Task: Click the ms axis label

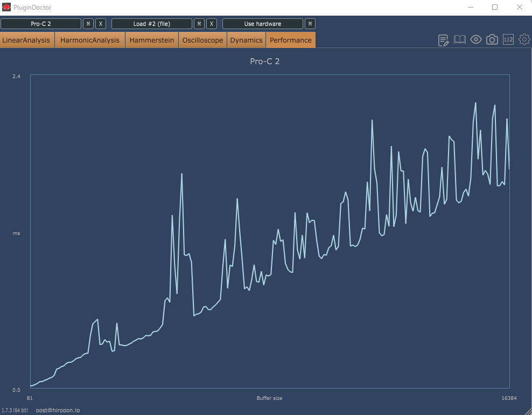Action: point(16,233)
